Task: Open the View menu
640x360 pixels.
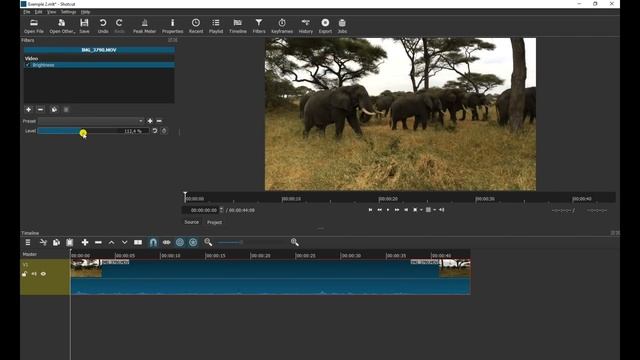Action: [x=51, y=12]
